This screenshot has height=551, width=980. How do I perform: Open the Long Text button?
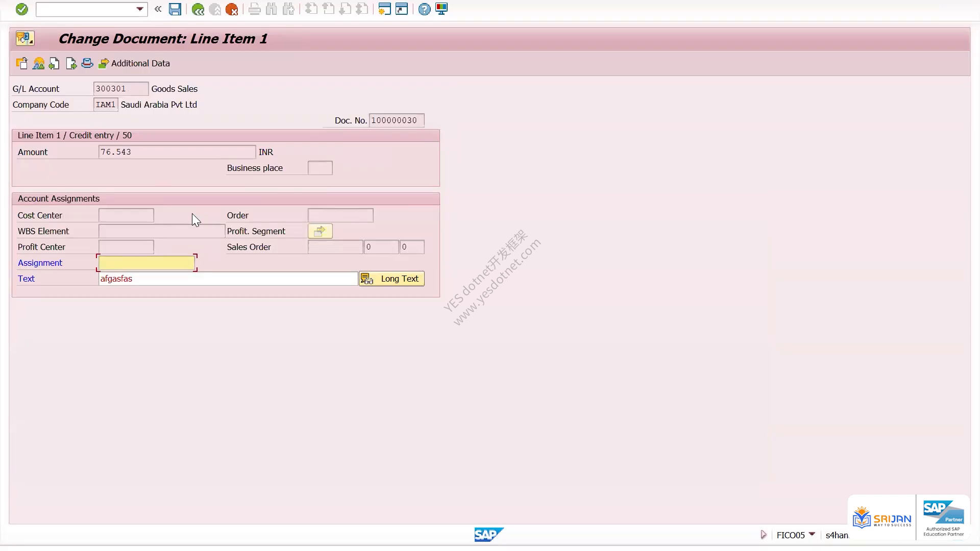point(391,279)
